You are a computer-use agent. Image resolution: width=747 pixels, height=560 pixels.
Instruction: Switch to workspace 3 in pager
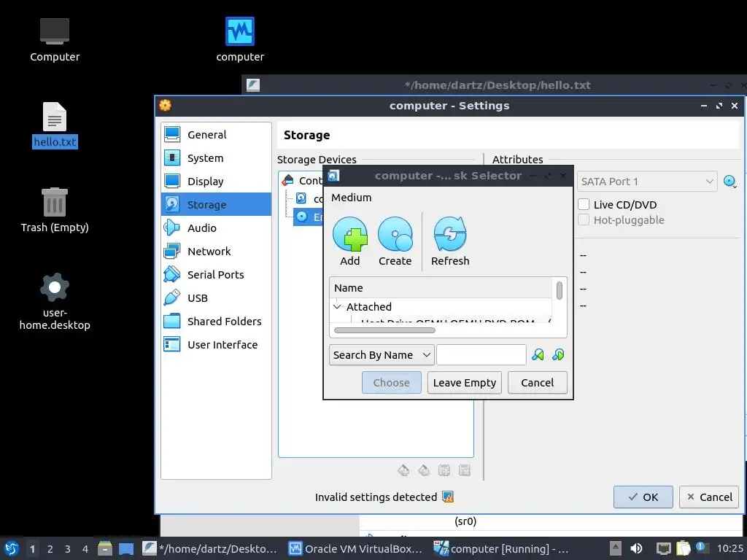(68, 549)
